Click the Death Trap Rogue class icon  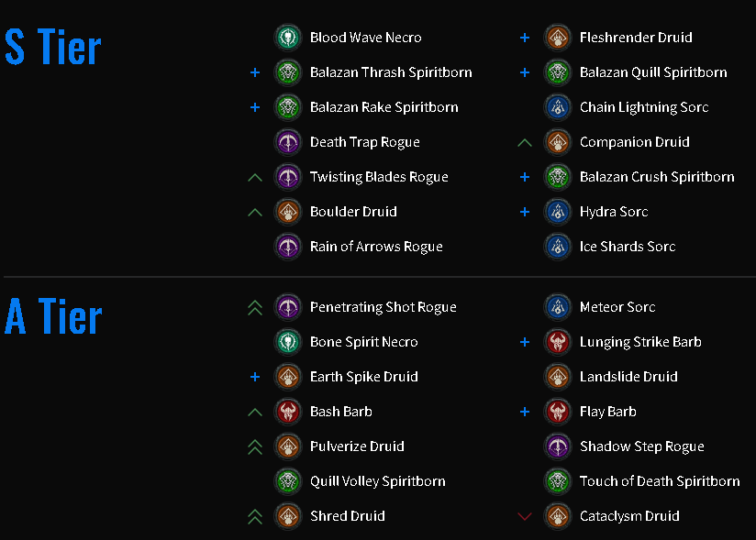pos(288,142)
